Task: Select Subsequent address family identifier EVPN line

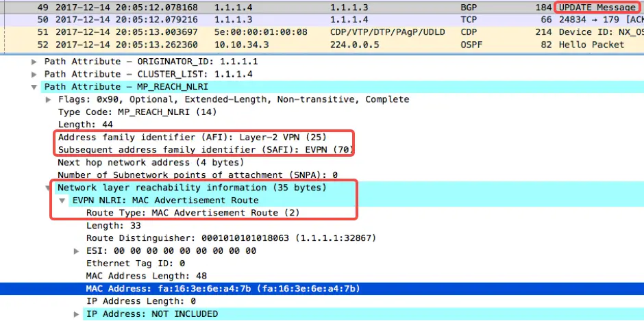Action: coord(206,150)
